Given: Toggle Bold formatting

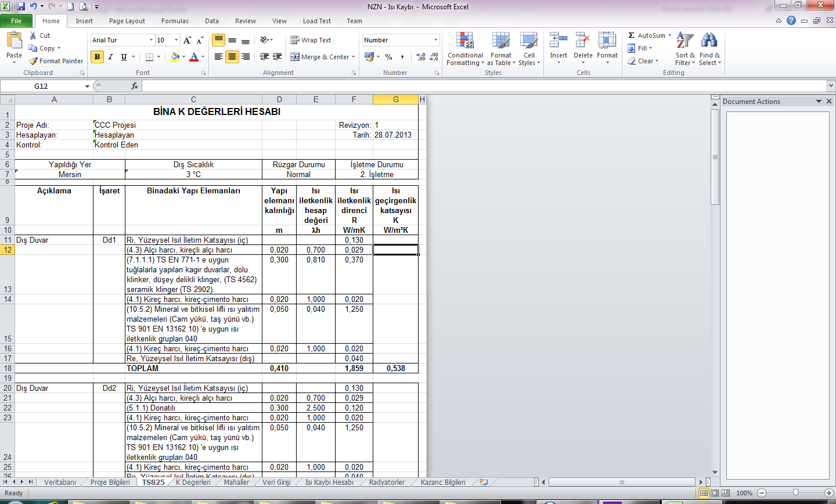Looking at the screenshot, I should click(97, 57).
